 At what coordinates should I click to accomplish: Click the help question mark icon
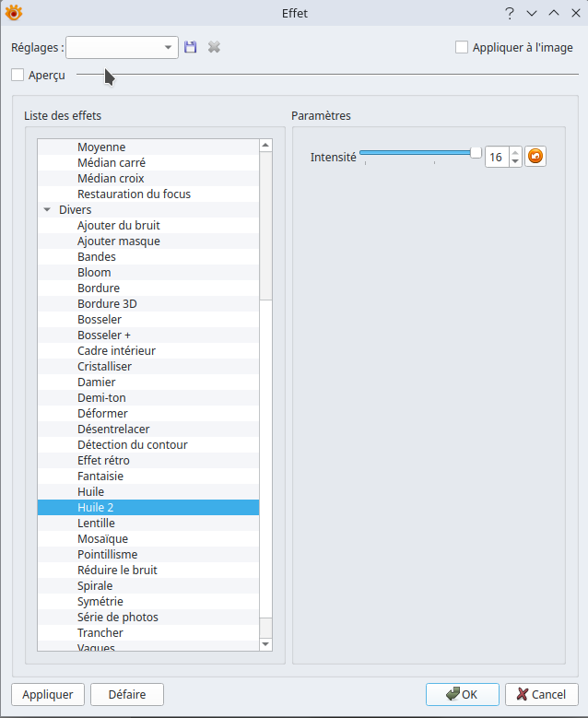point(509,13)
